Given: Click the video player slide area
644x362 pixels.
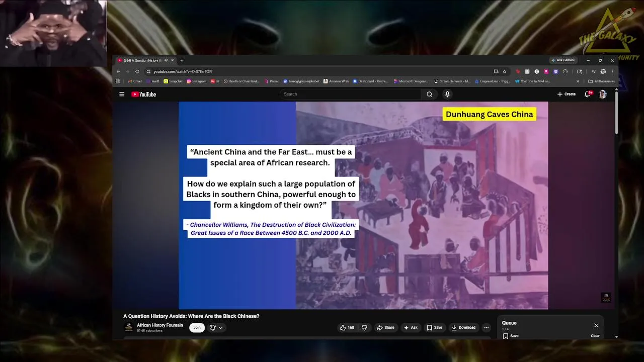Looking at the screenshot, I should coord(363,205).
